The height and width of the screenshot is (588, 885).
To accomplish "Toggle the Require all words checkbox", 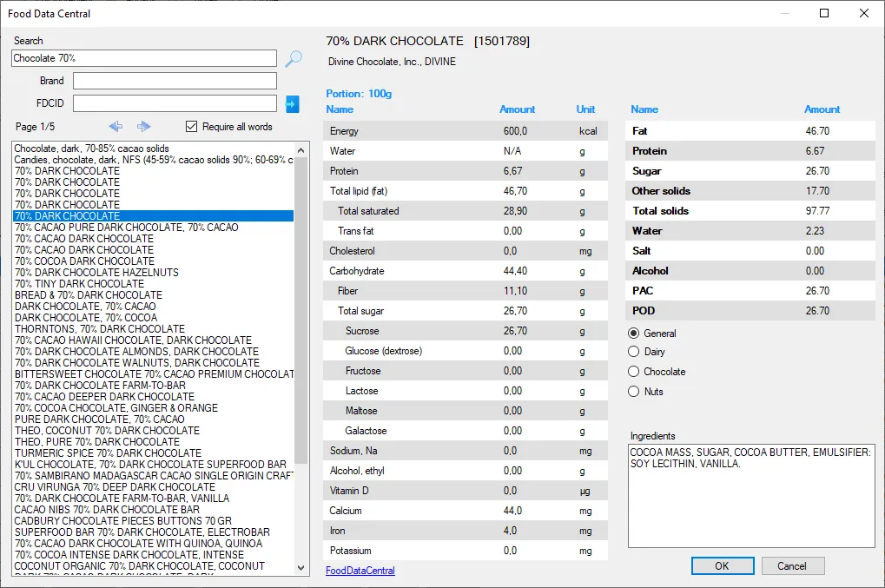I will [x=192, y=127].
